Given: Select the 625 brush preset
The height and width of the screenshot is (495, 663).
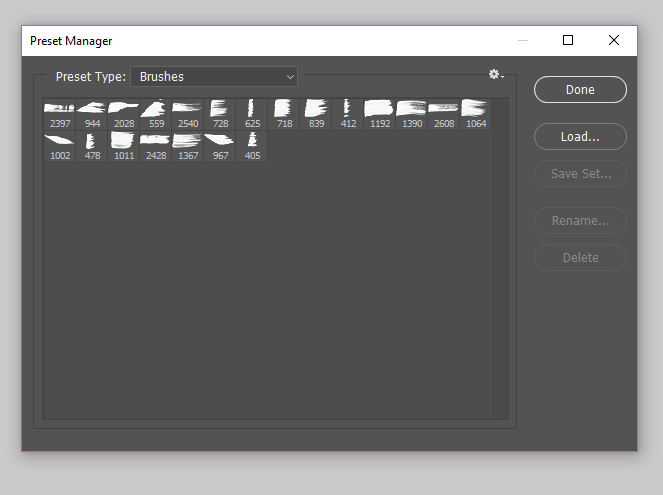Looking at the screenshot, I should point(252,114).
